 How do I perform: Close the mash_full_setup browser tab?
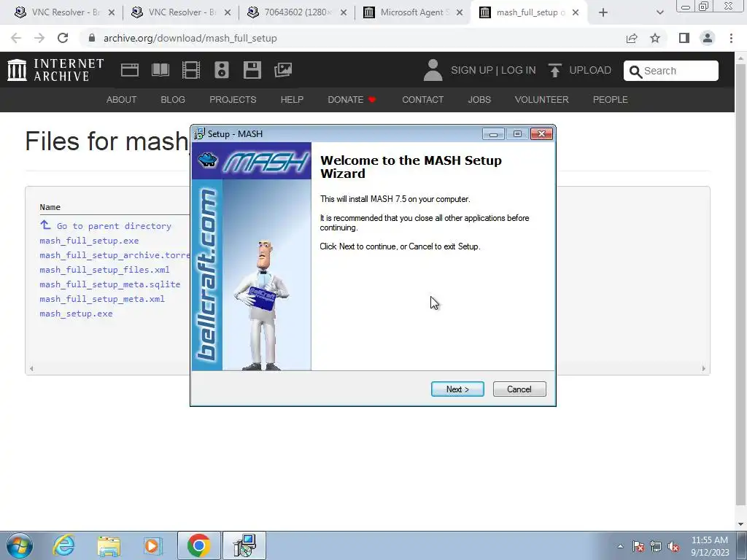tap(576, 12)
